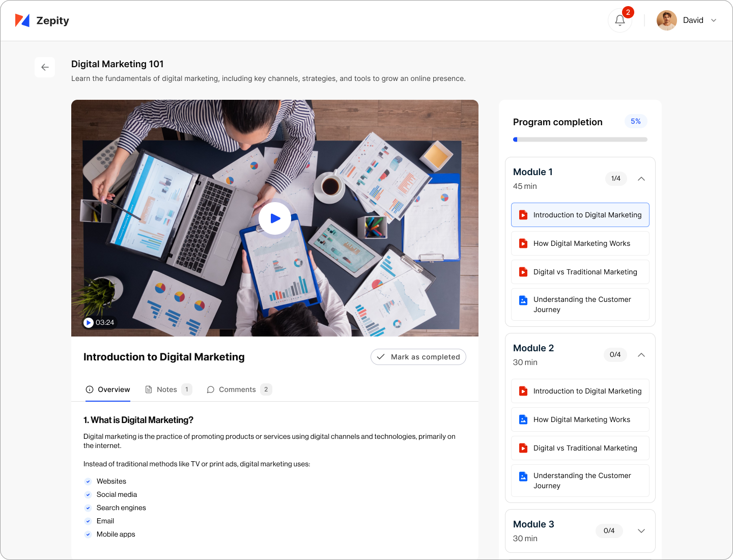Click David's profile avatar

666,20
